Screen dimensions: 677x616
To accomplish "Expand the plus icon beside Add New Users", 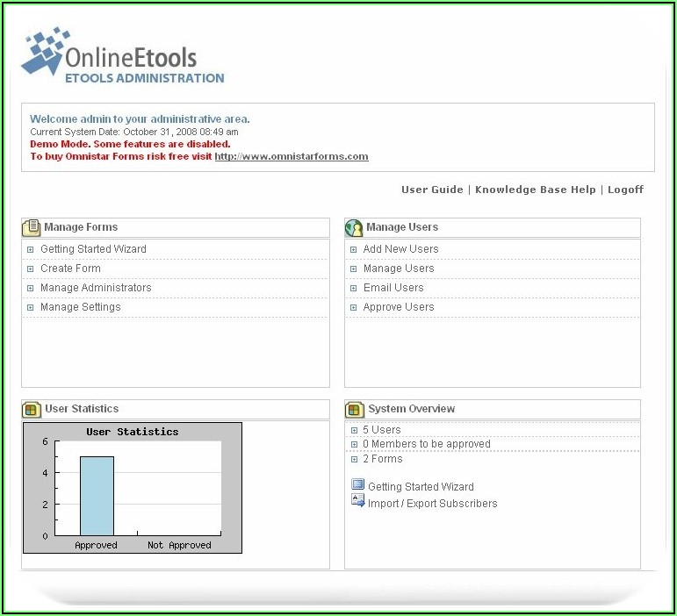I will click(x=354, y=250).
